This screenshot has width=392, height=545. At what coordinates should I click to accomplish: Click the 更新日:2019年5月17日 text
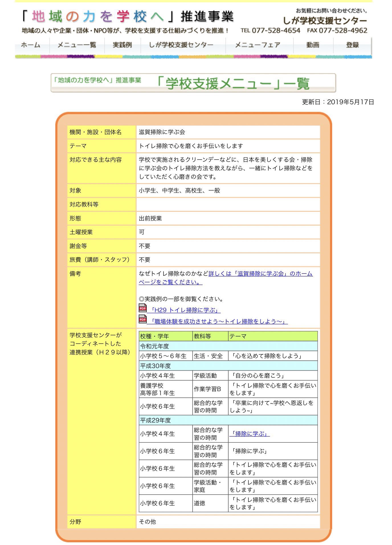338,102
